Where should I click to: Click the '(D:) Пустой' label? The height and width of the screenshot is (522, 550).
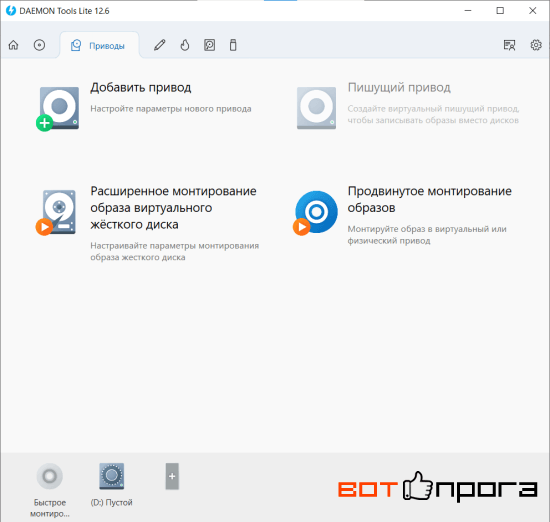pos(112,502)
